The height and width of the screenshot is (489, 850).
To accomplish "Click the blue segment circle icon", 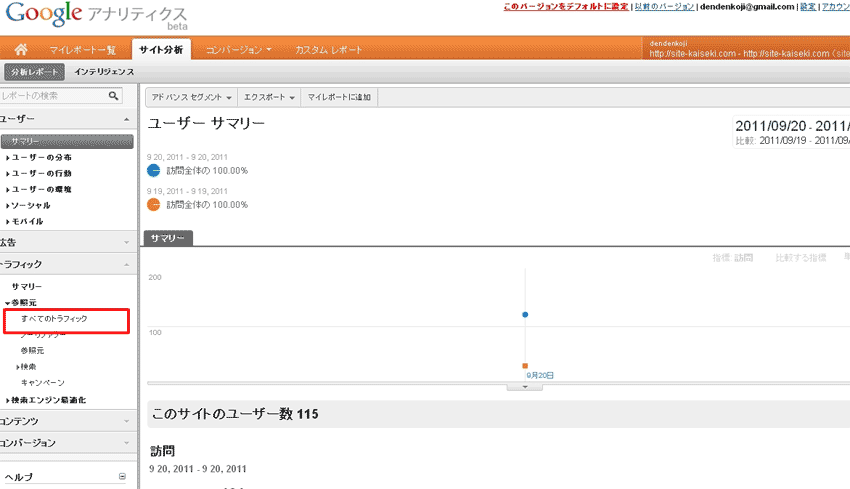I will 153,171.
